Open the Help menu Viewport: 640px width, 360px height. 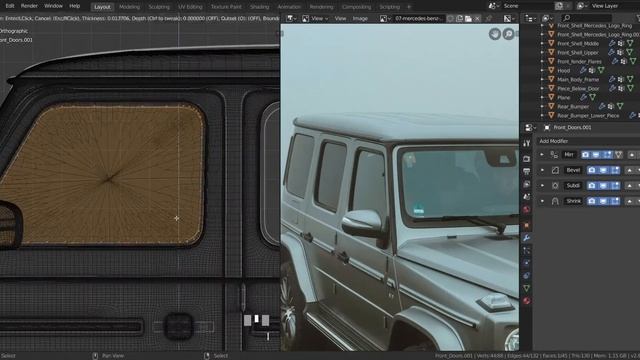75,6
